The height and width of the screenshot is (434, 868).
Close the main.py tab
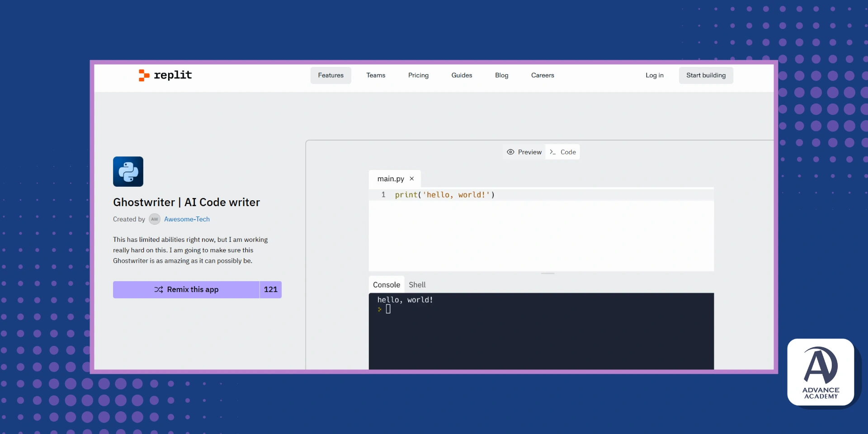click(412, 179)
